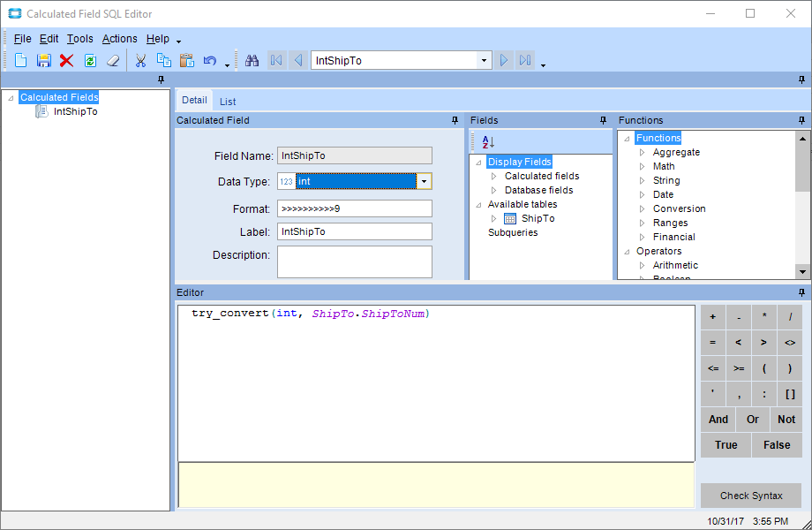Toggle pin on the Editor panel
The height and width of the screenshot is (530, 812).
[801, 292]
